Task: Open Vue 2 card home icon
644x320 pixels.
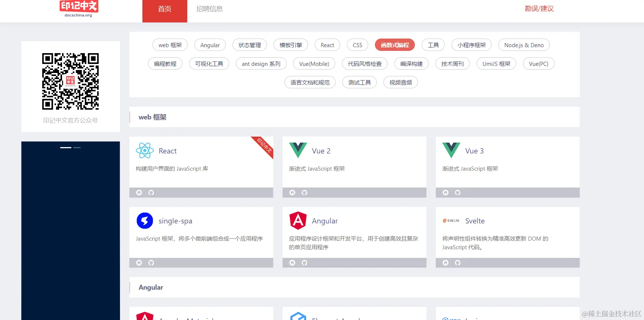Action: 292,193
